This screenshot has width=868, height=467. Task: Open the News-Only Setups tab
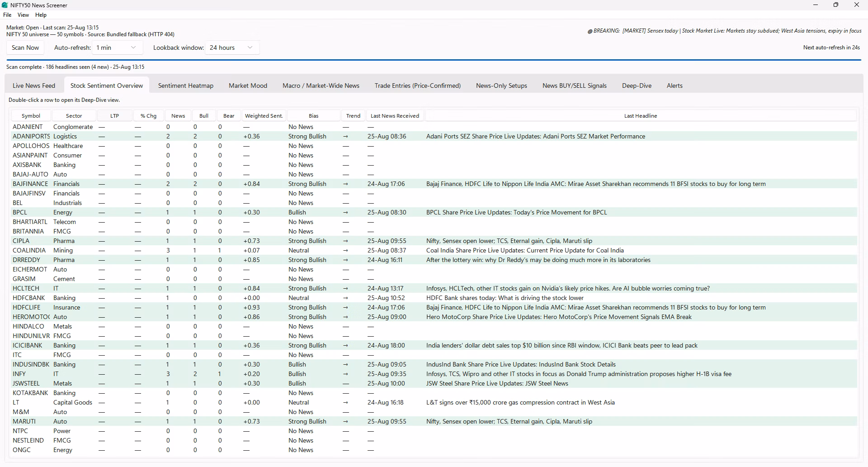tap(501, 86)
